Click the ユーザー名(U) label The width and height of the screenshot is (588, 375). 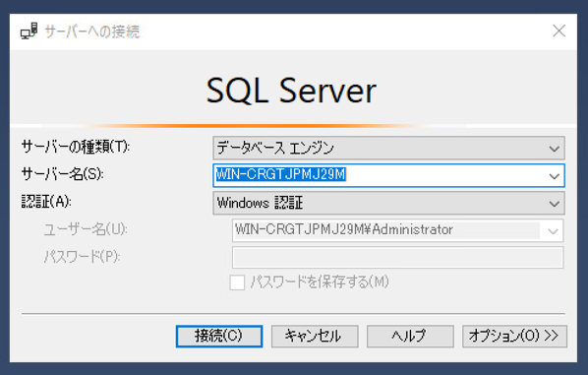86,229
